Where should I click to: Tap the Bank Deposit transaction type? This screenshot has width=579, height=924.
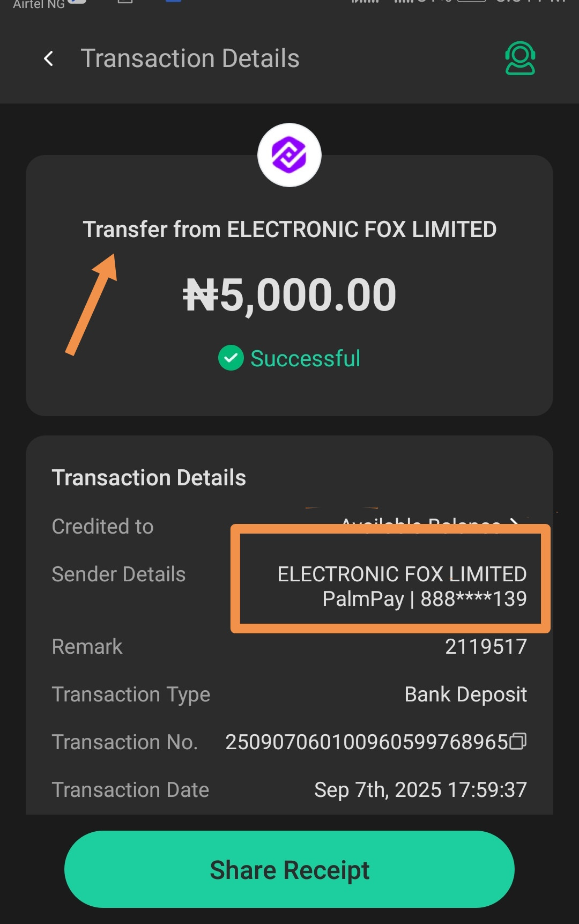(465, 694)
